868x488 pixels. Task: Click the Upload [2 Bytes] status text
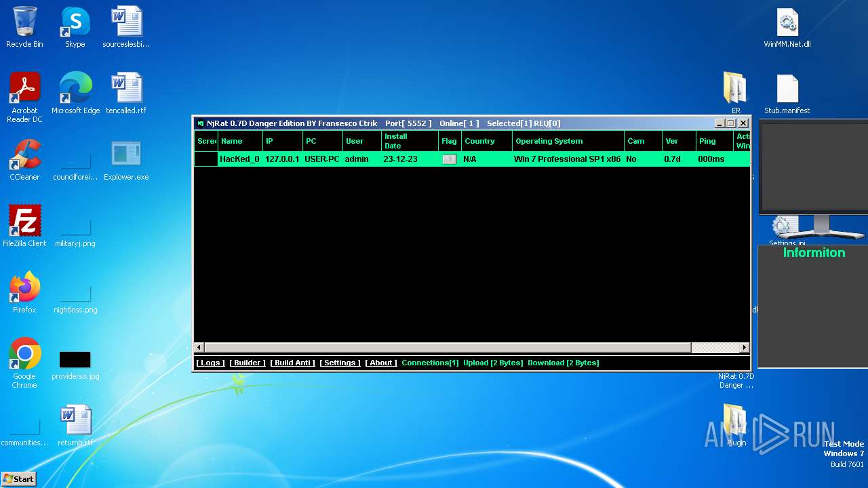(493, 363)
